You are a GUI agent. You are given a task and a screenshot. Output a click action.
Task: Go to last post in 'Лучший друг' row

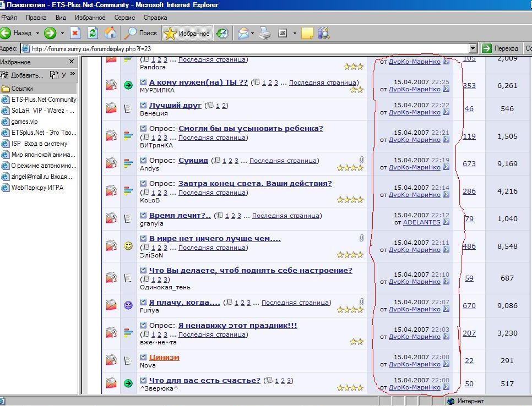click(446, 112)
